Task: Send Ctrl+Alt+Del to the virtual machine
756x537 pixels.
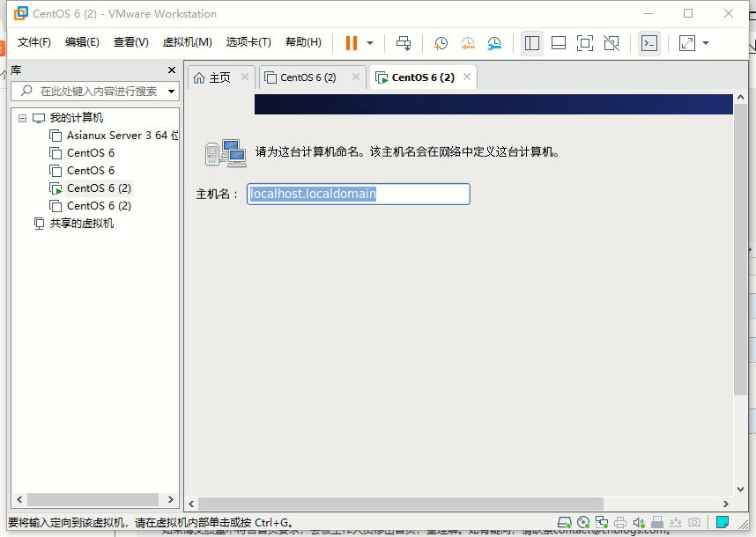Action: coord(404,43)
